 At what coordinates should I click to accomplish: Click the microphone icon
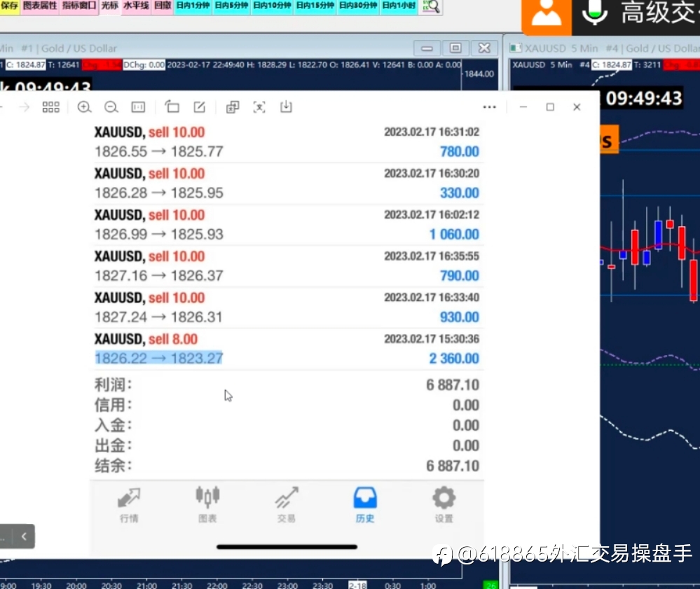click(x=595, y=13)
